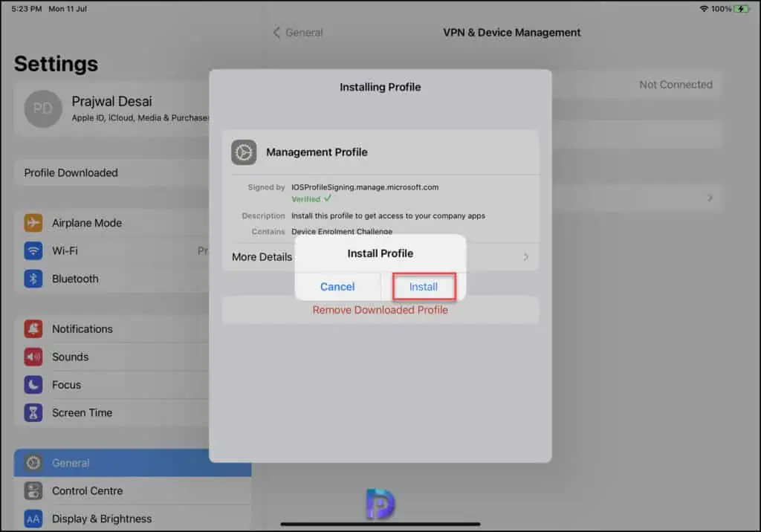Tap the Management Profile gear icon
This screenshot has height=532, width=761.
point(244,152)
